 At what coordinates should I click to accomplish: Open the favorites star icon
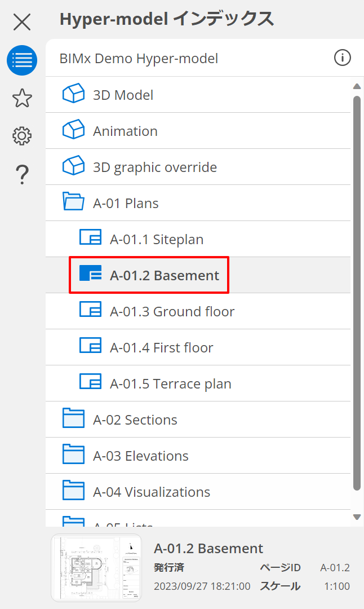[22, 98]
